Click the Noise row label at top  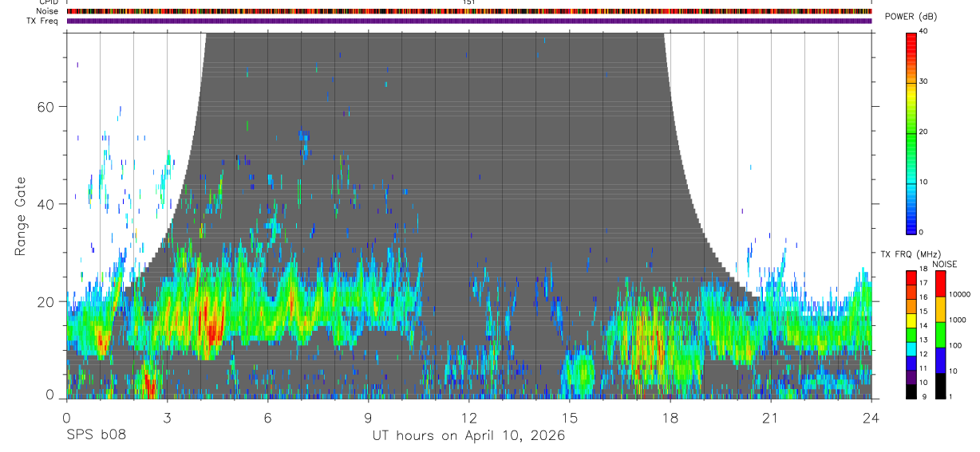click(x=48, y=11)
